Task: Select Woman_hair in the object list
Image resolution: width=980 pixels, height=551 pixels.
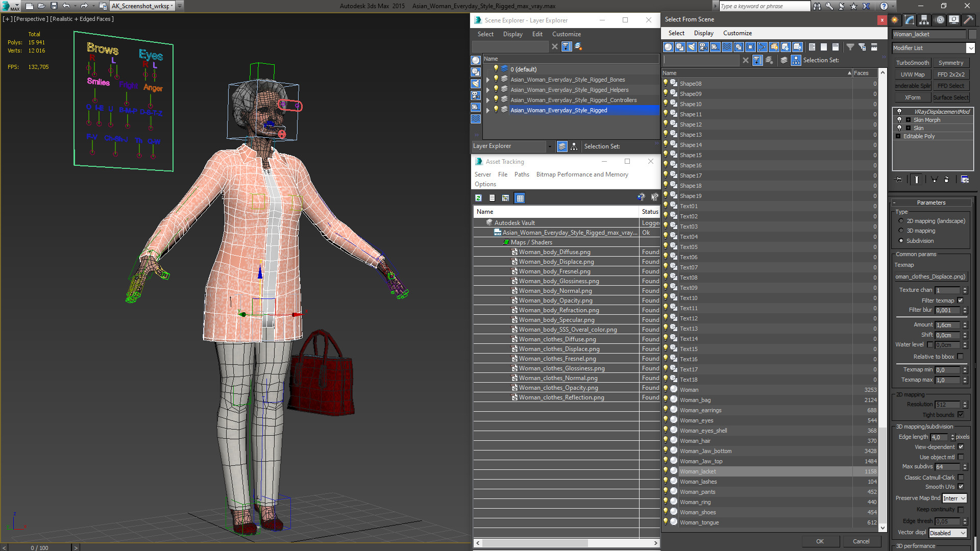Action: [x=695, y=441]
